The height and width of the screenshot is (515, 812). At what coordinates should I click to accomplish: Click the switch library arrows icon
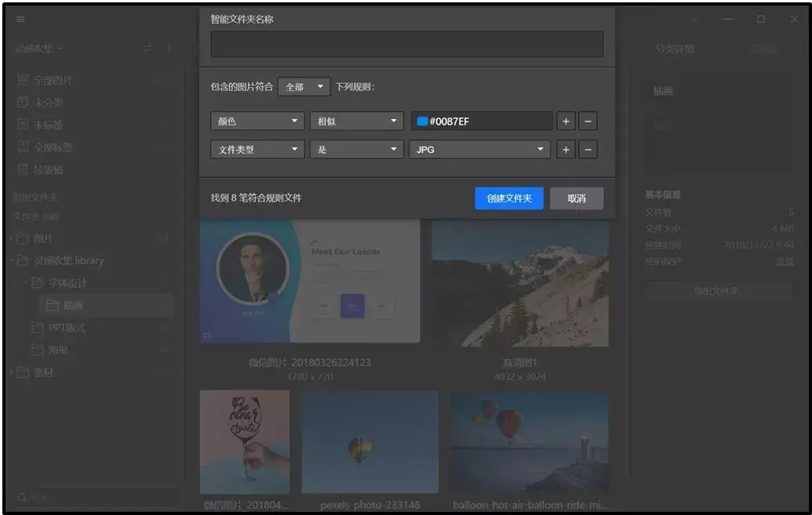coord(147,48)
